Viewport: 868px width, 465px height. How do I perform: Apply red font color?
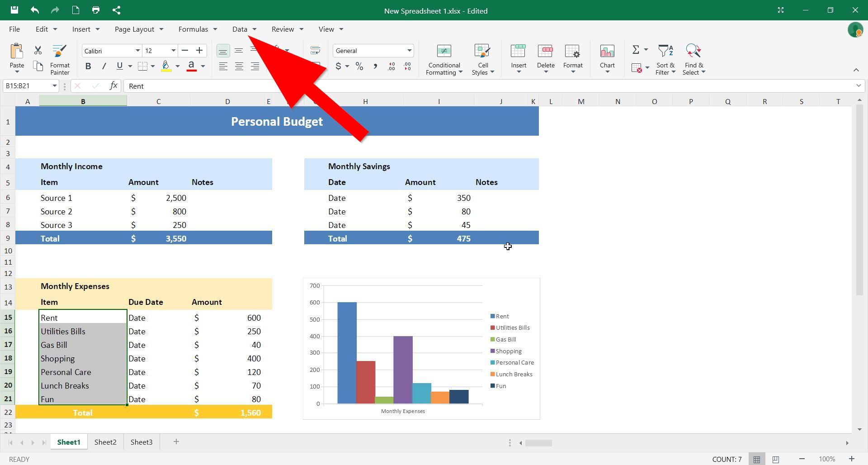(x=192, y=66)
